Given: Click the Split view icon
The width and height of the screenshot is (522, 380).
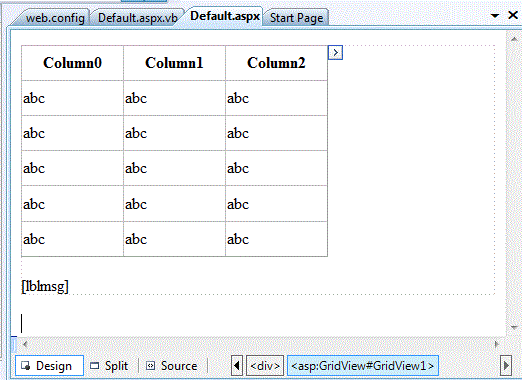Looking at the screenshot, I should [95, 366].
